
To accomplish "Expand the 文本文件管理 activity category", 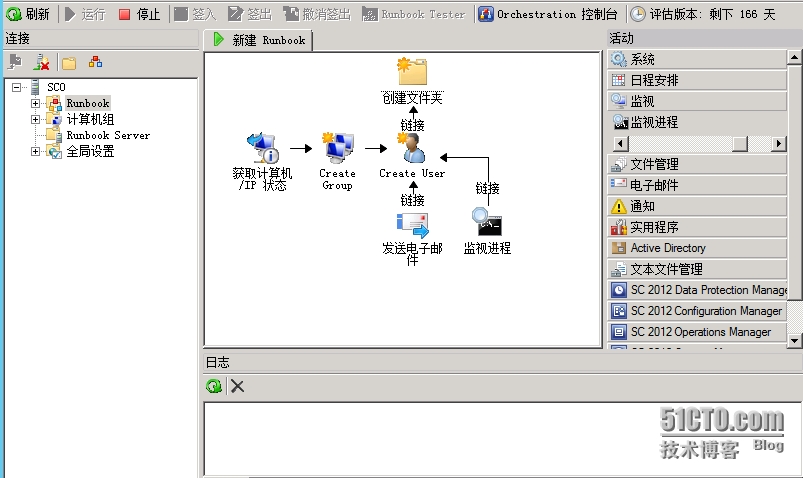I will (697, 269).
